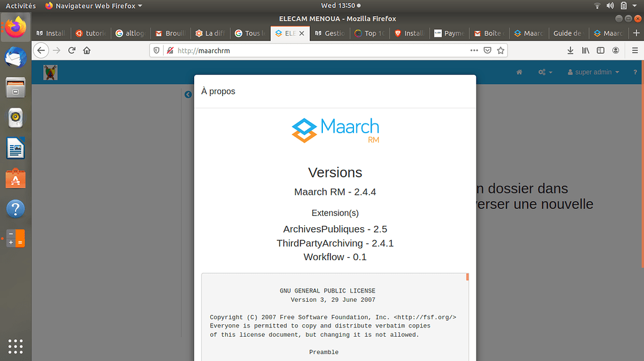Click Activités in the top bar
Image resolution: width=644 pixels, height=361 pixels.
[x=21, y=6]
